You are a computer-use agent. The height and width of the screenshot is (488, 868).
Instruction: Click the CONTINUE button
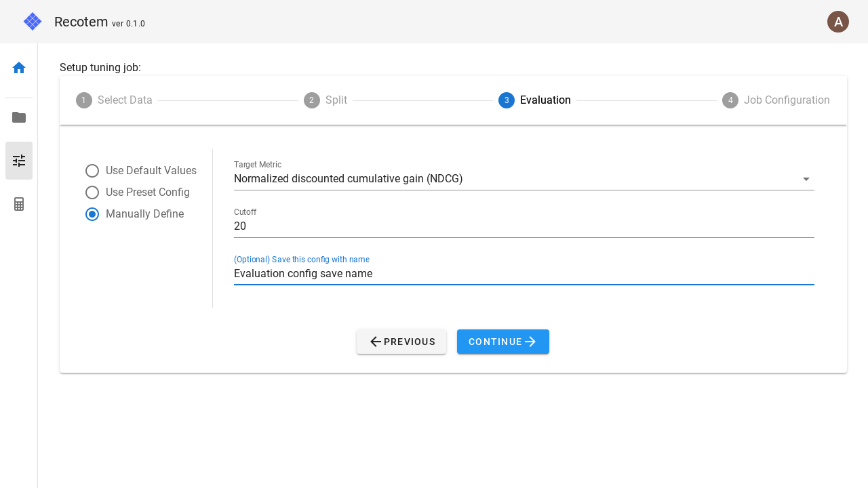(503, 342)
